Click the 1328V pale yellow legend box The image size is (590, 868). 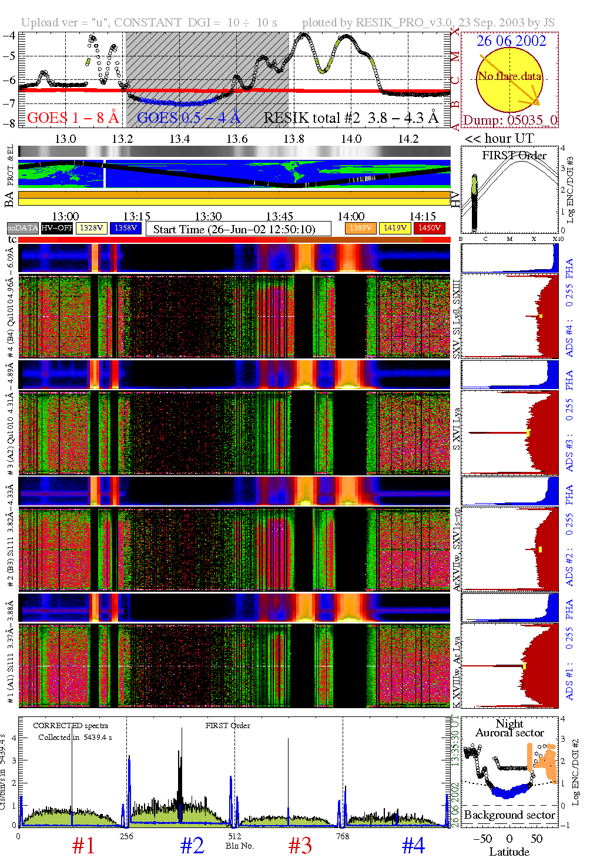click(92, 228)
